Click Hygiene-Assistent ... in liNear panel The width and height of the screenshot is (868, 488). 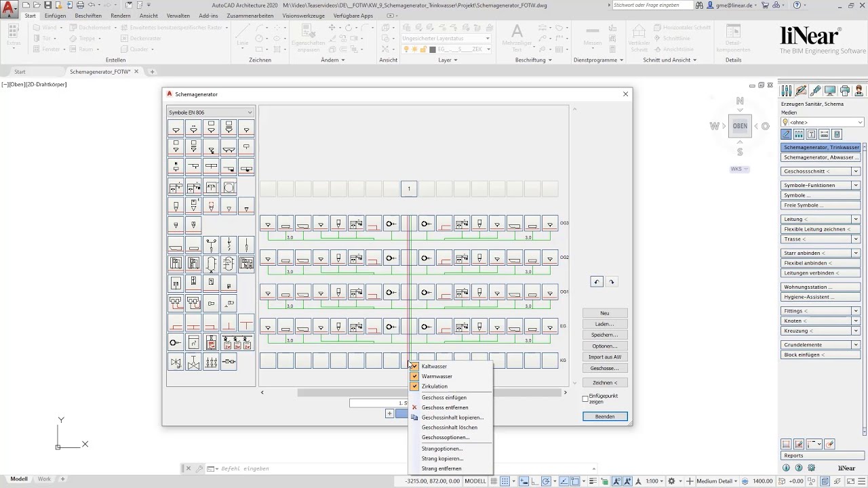click(x=821, y=297)
